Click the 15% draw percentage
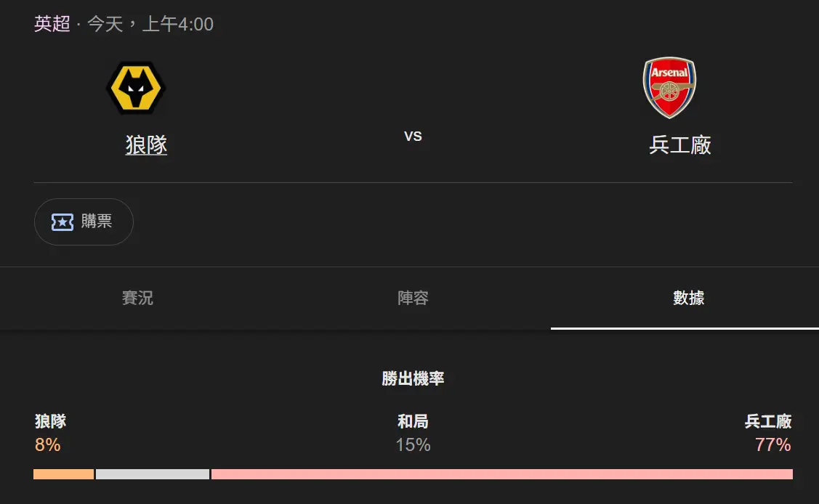Viewport: 819px width, 504px height. tap(413, 444)
